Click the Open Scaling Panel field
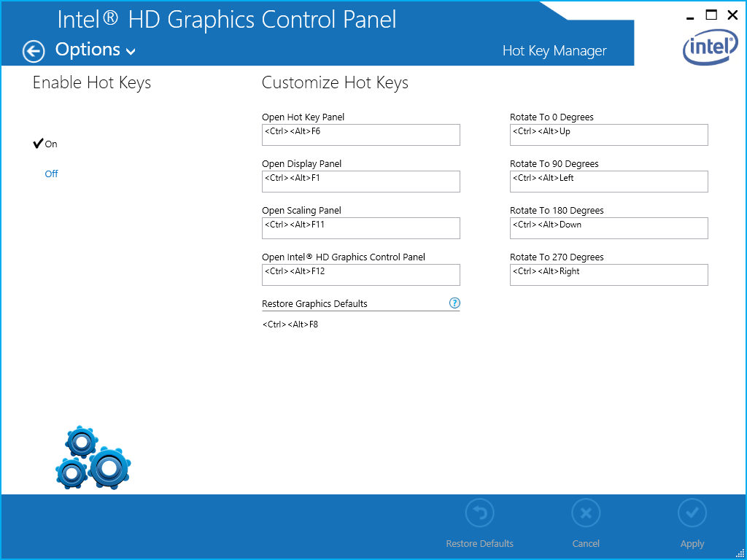The width and height of the screenshot is (747, 560). (360, 228)
